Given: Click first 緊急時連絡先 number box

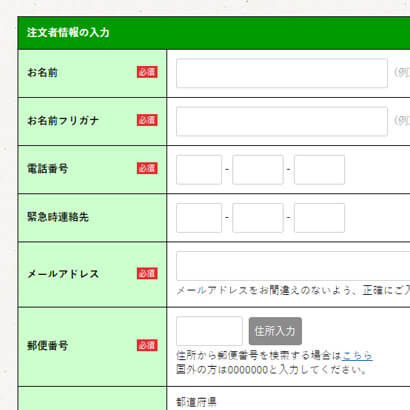Looking at the screenshot, I should click(199, 218).
